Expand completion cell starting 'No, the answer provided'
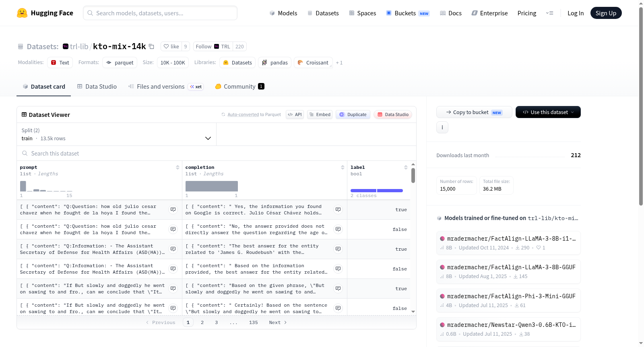Screen dimensions: 644x347 (x=338, y=229)
